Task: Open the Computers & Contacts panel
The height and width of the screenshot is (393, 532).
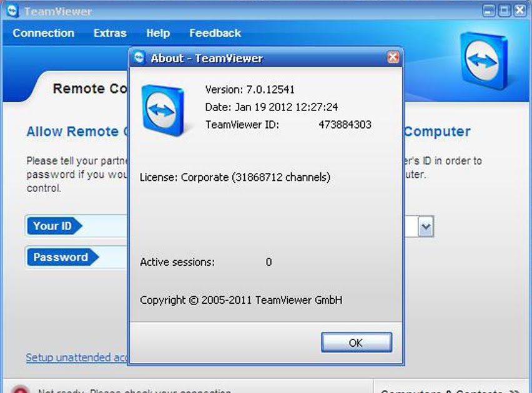Action: pos(451,391)
